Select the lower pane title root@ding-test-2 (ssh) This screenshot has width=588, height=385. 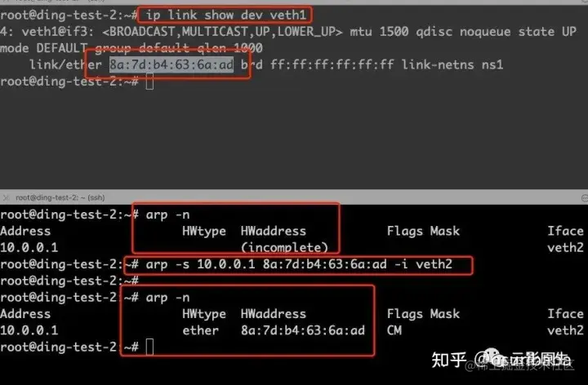(60, 197)
